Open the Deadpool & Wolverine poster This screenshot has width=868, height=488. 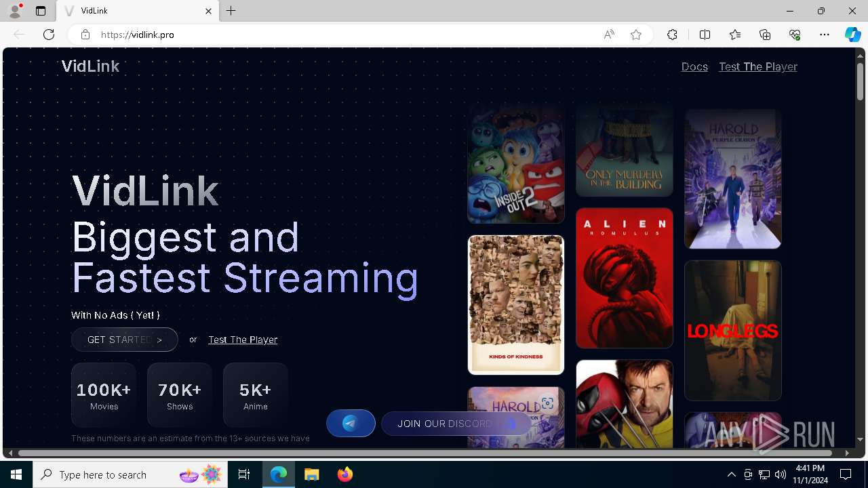click(625, 404)
